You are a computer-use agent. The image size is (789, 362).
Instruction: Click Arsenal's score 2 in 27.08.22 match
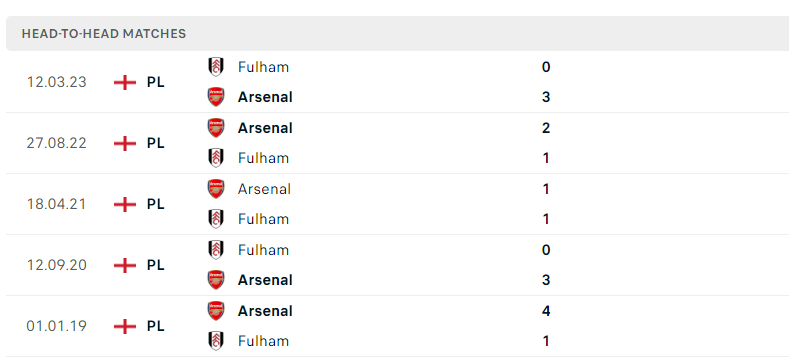coord(546,128)
